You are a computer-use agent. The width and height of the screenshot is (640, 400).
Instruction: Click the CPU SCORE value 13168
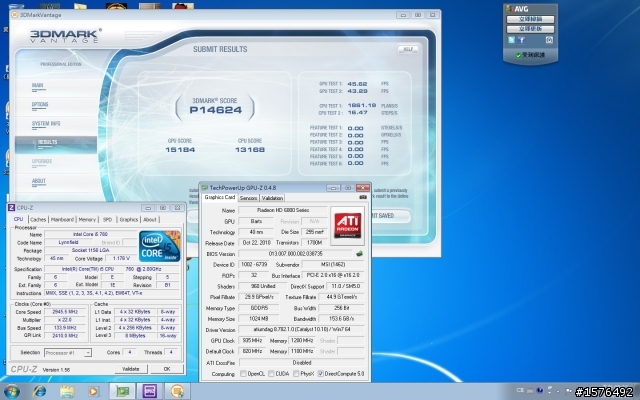pyautogui.click(x=250, y=150)
